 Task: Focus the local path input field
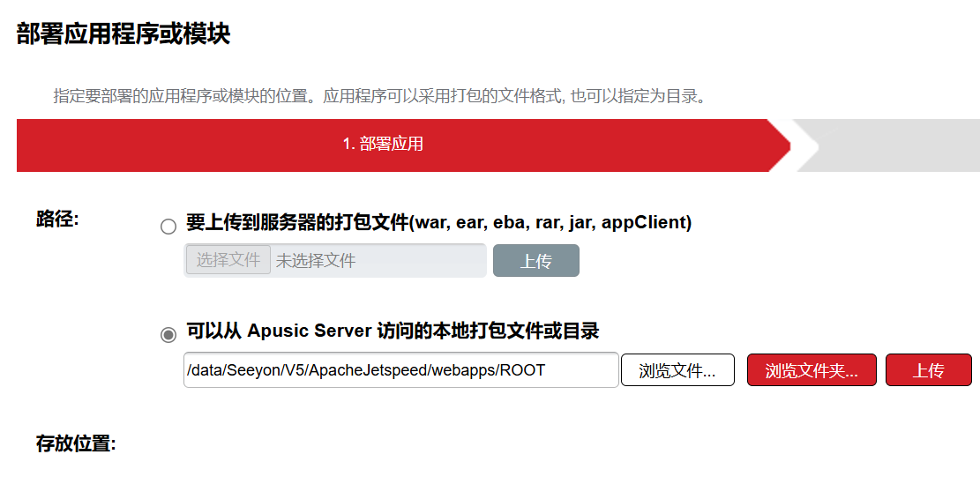(401, 370)
